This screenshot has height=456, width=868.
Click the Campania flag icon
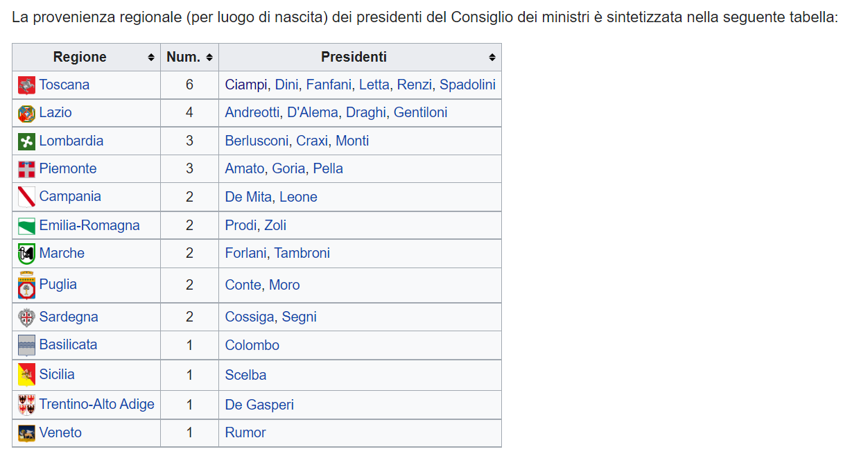26,197
